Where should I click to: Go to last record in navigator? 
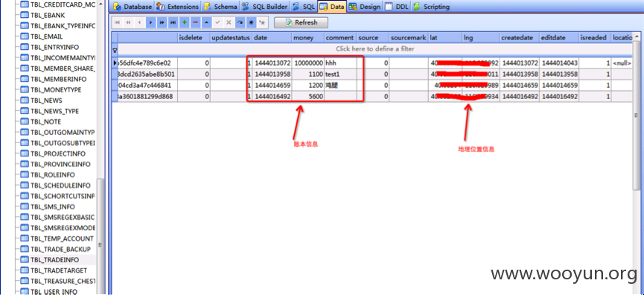[173, 22]
